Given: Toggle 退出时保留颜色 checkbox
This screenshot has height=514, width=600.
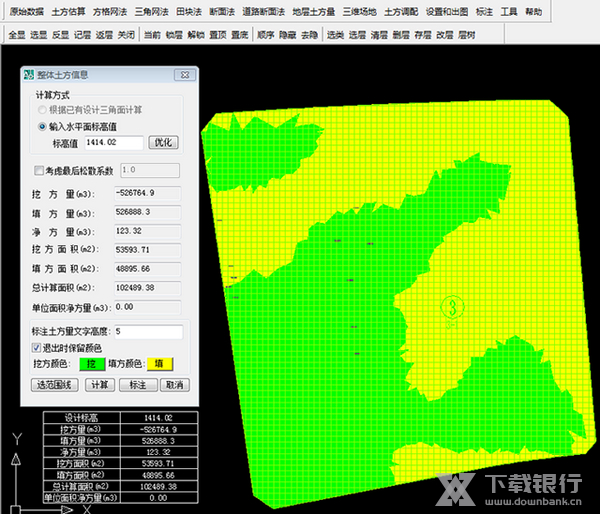Looking at the screenshot, I should tap(38, 348).
